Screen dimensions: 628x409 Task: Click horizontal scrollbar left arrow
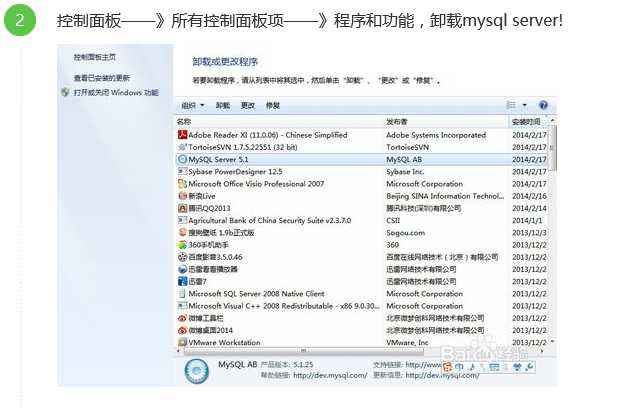[x=179, y=351]
